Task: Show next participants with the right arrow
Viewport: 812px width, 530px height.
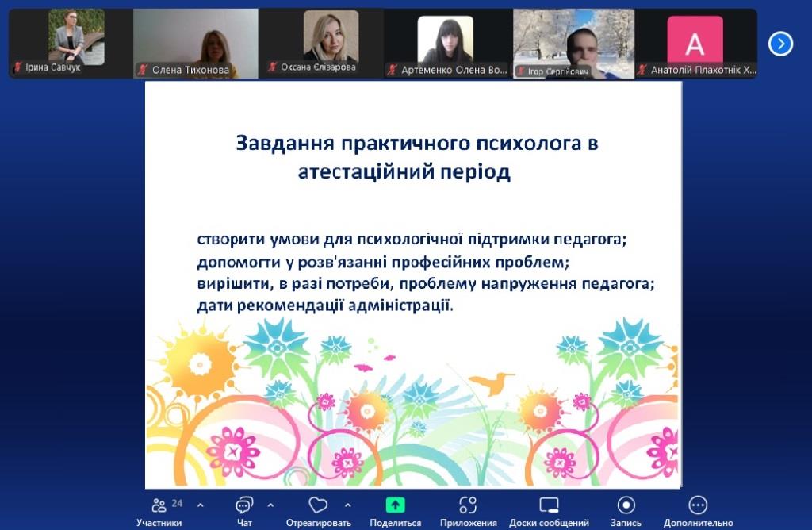Action: [780, 44]
